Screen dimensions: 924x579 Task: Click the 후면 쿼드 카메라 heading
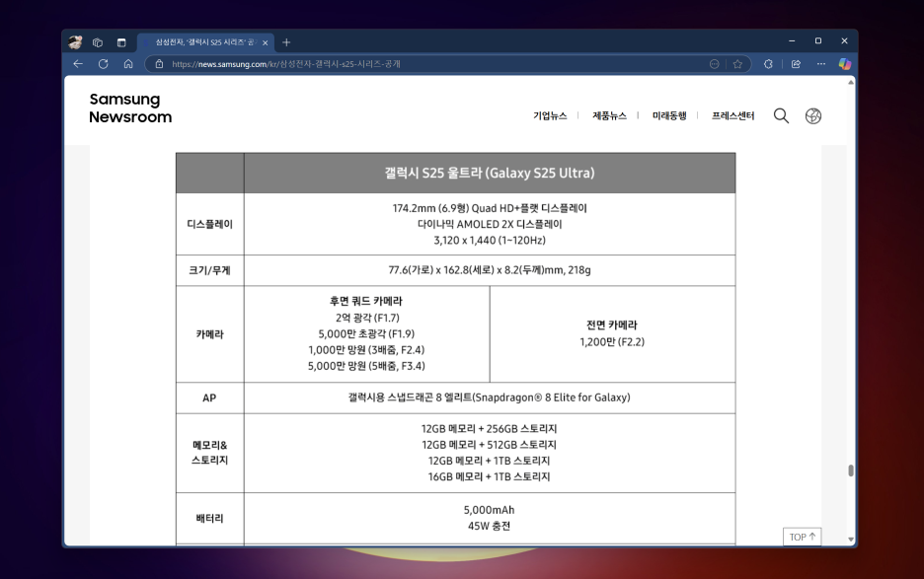point(366,301)
